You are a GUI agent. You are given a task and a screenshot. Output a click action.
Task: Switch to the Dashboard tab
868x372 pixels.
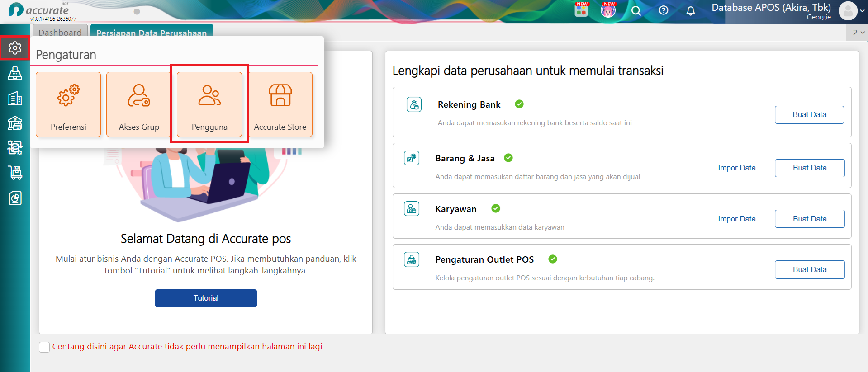(x=60, y=33)
